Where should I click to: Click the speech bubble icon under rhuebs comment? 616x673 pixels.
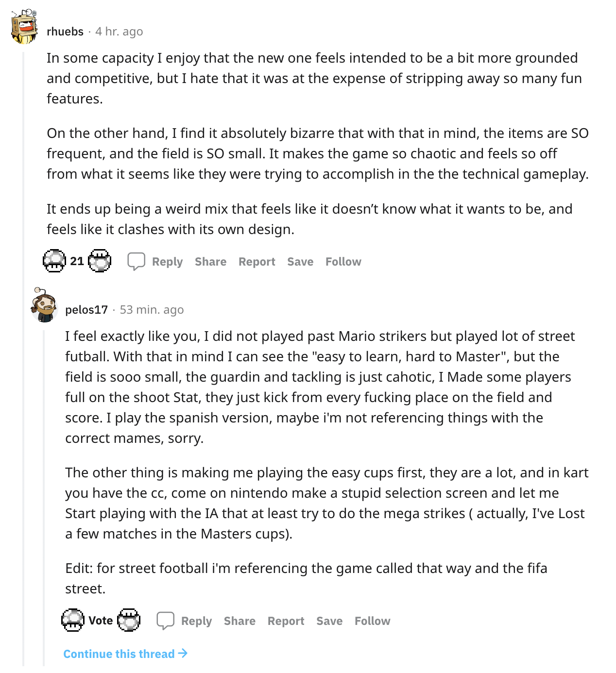pyautogui.click(x=136, y=261)
